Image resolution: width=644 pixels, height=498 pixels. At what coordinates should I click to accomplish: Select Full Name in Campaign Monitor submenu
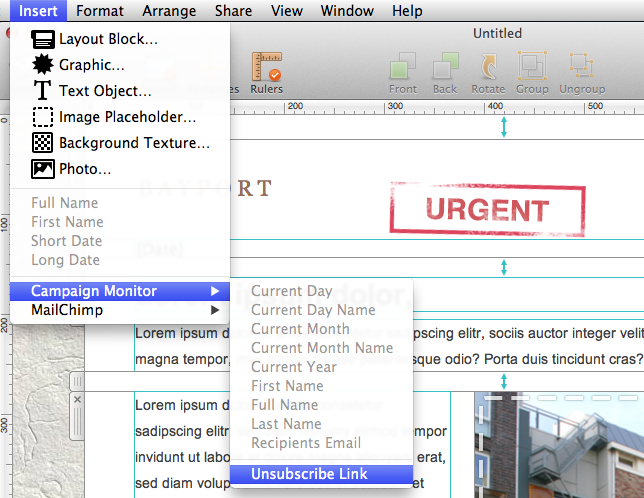click(x=322, y=405)
